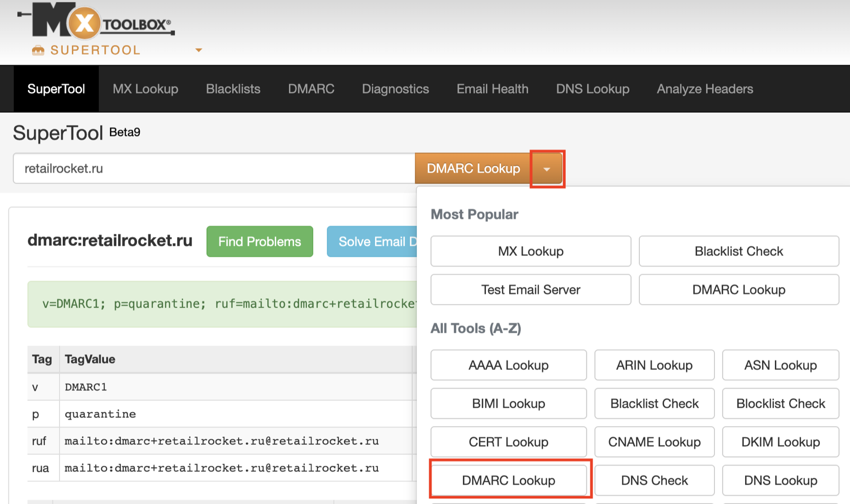Open the lookup type dropdown caret
This screenshot has height=504, width=850.
pyautogui.click(x=547, y=169)
